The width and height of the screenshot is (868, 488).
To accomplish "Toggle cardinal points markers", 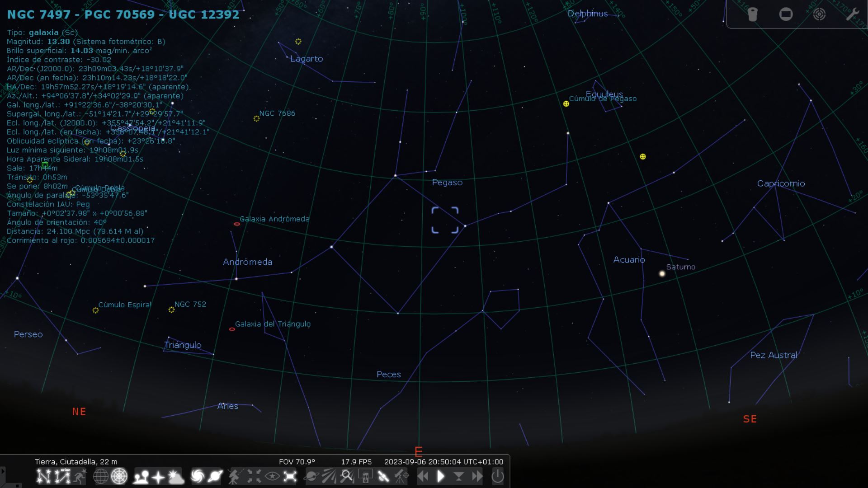I will click(x=158, y=476).
